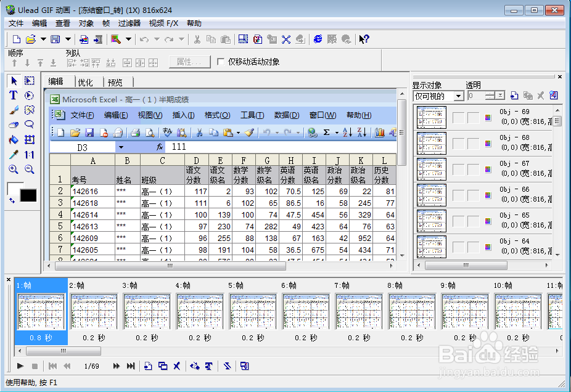This screenshot has height=392, width=571.
Task: Open the 过滤器 menu
Action: point(129,23)
